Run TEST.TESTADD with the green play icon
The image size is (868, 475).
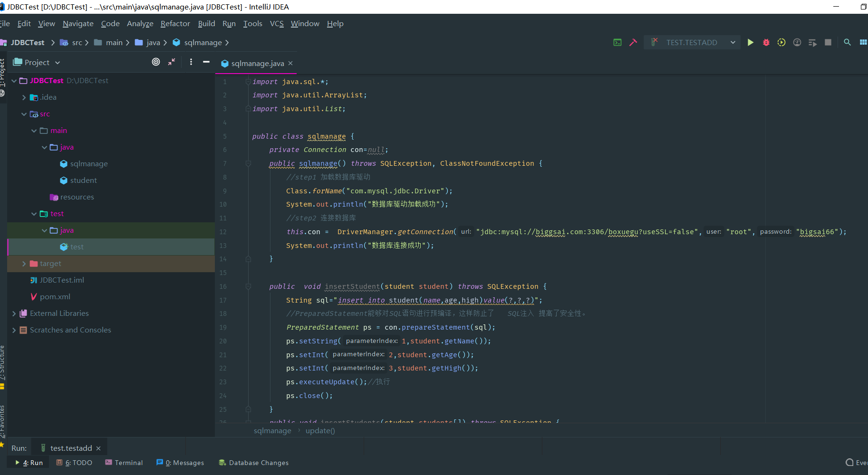750,42
